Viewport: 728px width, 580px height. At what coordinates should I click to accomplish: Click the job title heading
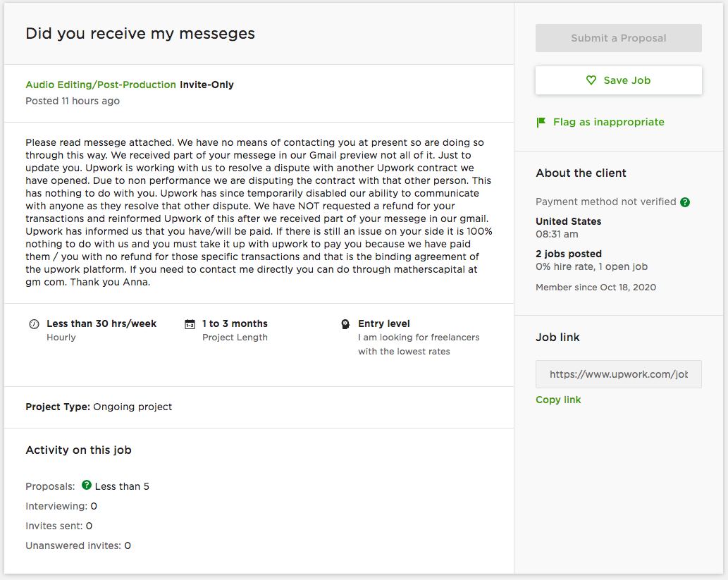140,33
